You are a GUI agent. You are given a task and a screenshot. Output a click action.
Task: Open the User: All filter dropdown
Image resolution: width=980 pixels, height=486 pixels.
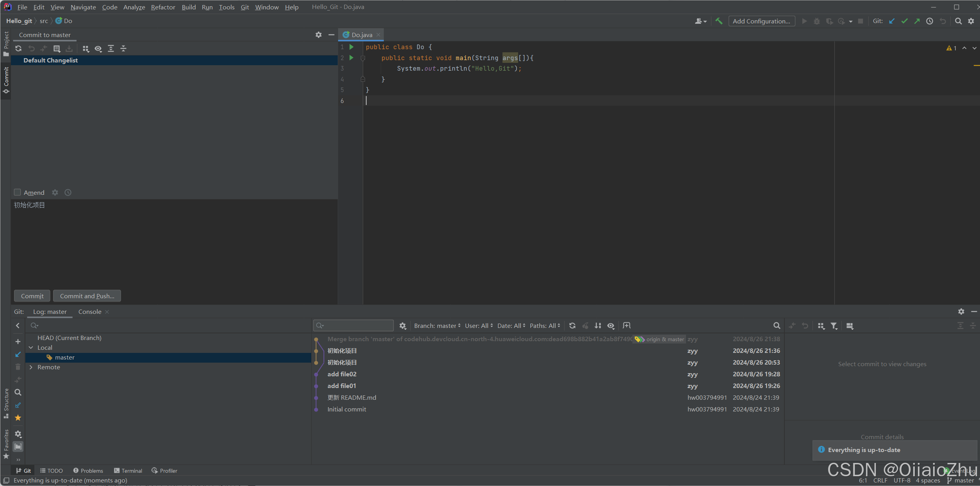tap(479, 326)
